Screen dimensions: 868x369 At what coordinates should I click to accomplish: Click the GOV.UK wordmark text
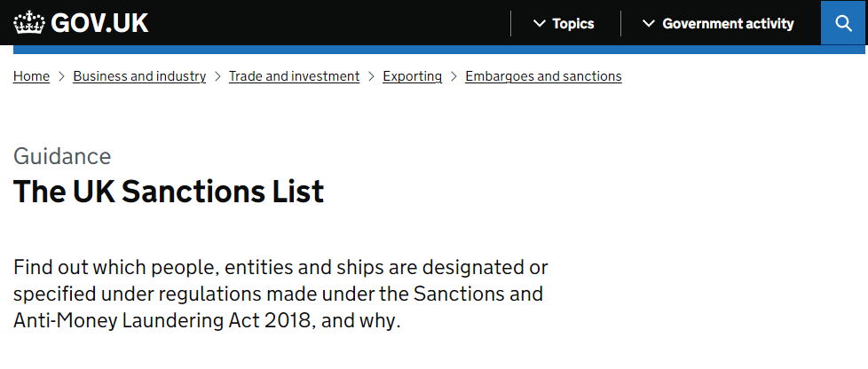point(99,23)
